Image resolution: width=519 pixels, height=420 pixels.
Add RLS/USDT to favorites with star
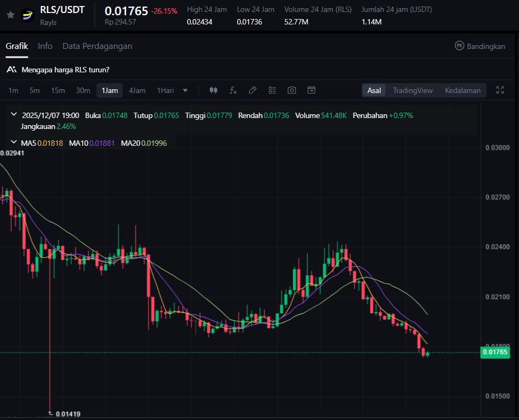(x=10, y=15)
